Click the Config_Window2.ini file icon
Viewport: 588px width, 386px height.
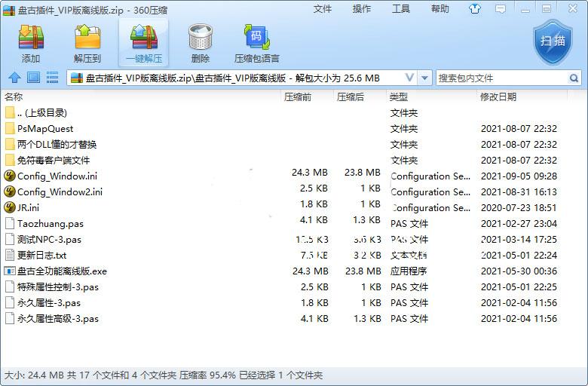(9, 191)
